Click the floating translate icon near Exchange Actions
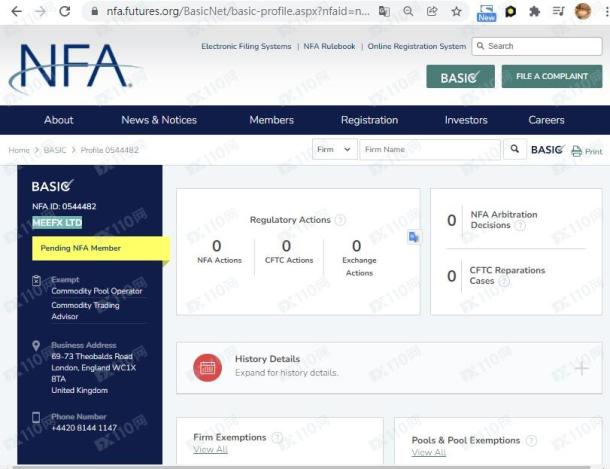The image size is (610, 469). point(414,237)
